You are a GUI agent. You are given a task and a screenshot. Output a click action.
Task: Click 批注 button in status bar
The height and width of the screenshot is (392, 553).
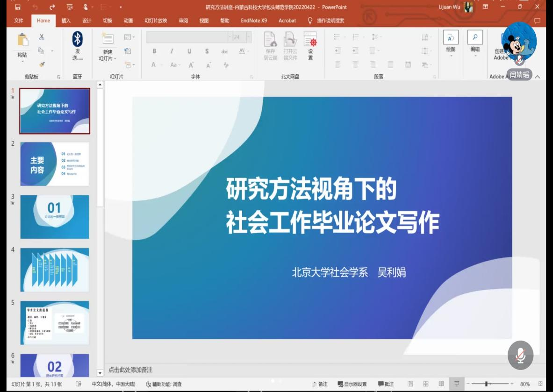pos(386,384)
